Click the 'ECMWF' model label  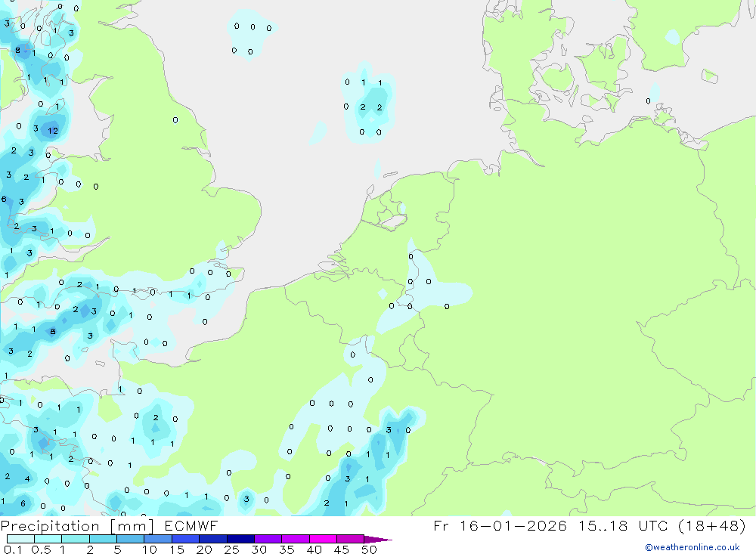tap(191, 525)
